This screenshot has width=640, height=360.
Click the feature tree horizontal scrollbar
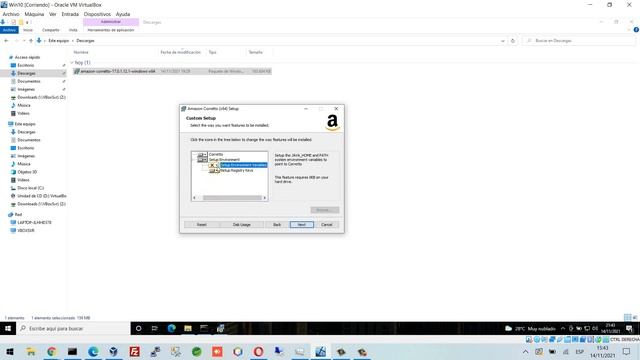click(x=232, y=198)
